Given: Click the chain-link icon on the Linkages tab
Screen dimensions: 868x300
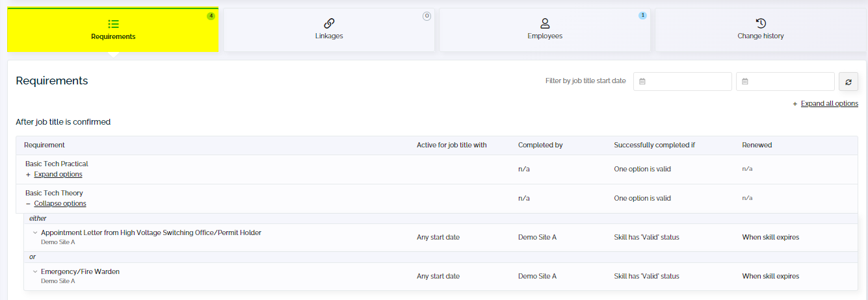Looking at the screenshot, I should 329,23.
